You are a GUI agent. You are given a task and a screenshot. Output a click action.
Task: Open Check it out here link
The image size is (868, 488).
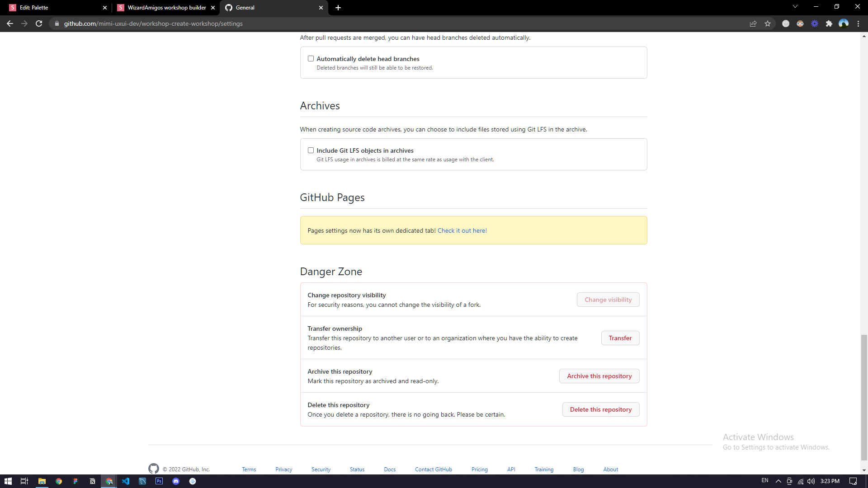pos(462,230)
